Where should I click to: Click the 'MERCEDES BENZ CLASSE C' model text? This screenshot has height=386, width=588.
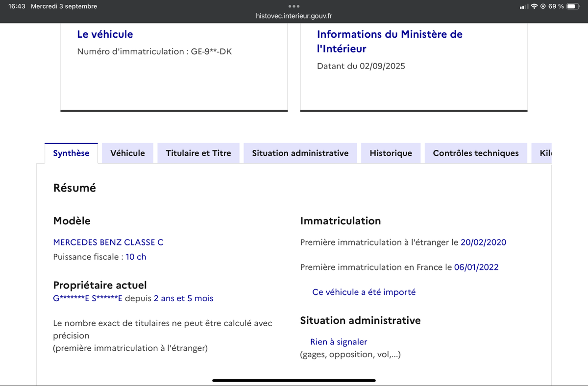pyautogui.click(x=108, y=242)
